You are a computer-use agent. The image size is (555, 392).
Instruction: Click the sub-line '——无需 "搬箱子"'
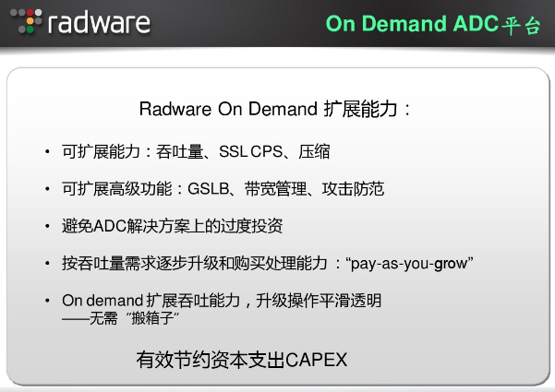click(120, 318)
